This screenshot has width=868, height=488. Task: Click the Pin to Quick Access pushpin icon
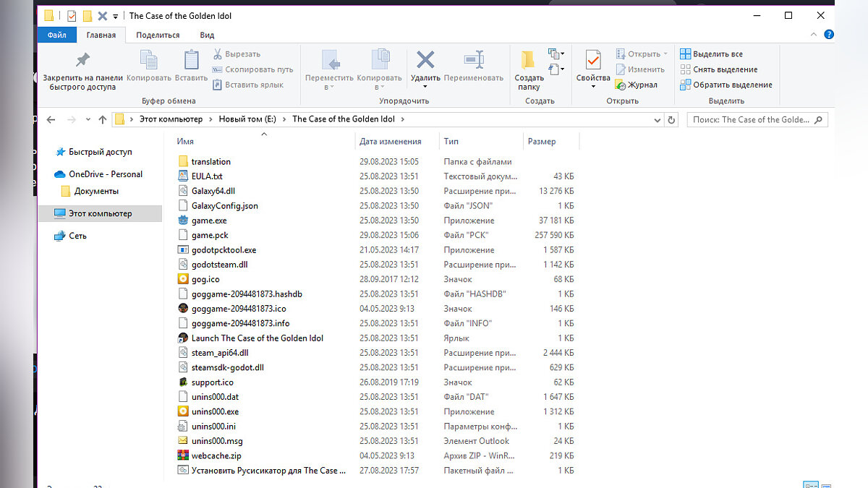82,60
